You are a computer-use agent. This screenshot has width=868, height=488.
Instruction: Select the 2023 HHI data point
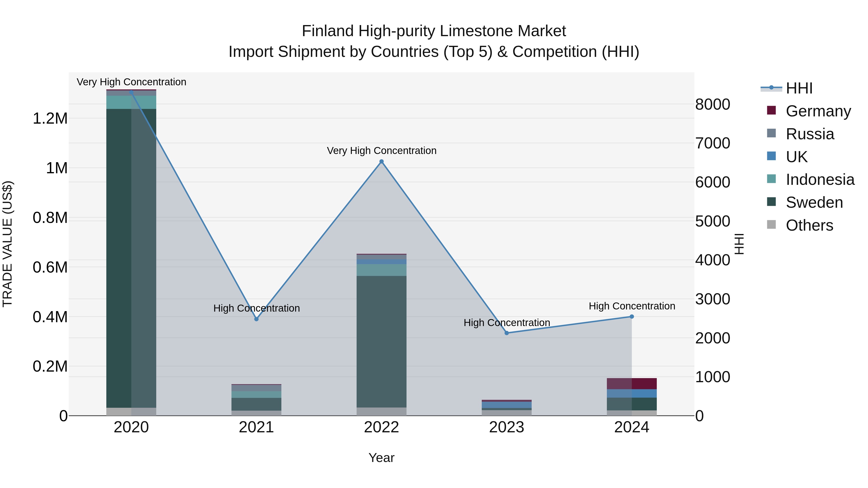pos(507,333)
